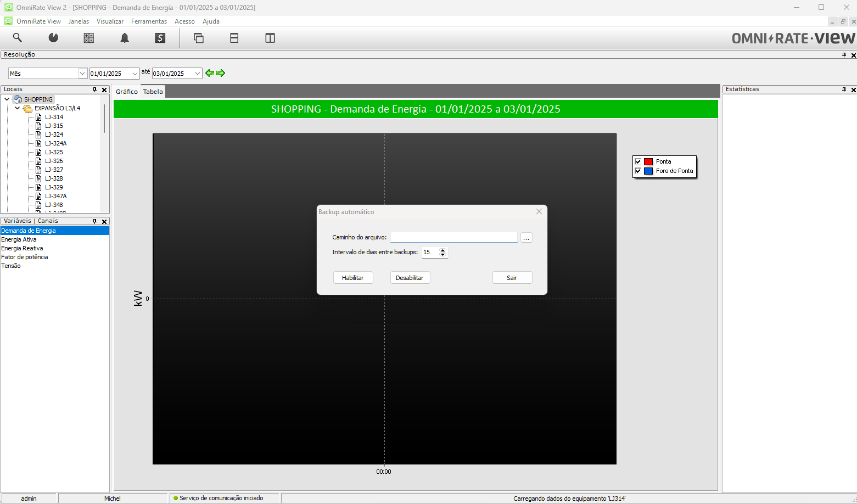The image size is (857, 504).
Task: Close the Variáveis | Canais panel
Action: 104,221
